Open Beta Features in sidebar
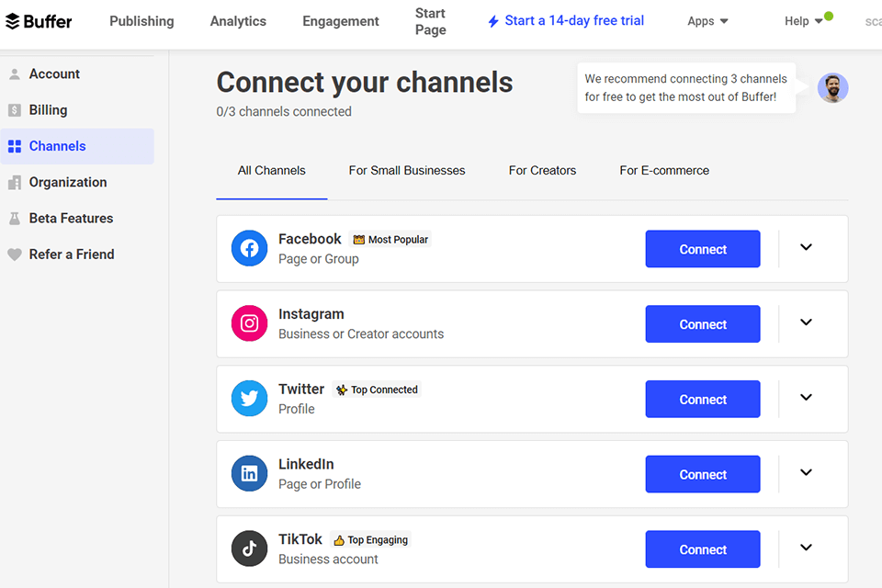882x588 pixels. click(77, 219)
